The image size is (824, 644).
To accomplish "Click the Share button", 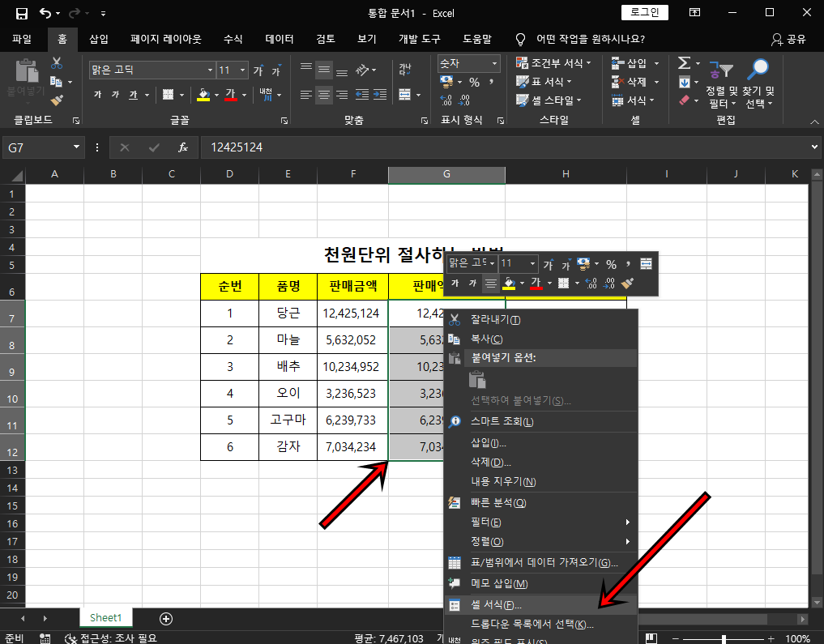I will (788, 40).
